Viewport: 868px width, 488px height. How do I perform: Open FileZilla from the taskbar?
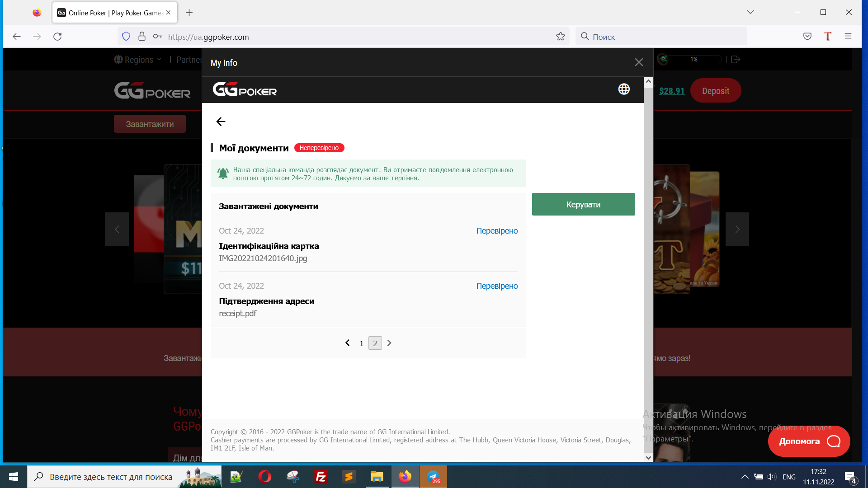point(321,477)
